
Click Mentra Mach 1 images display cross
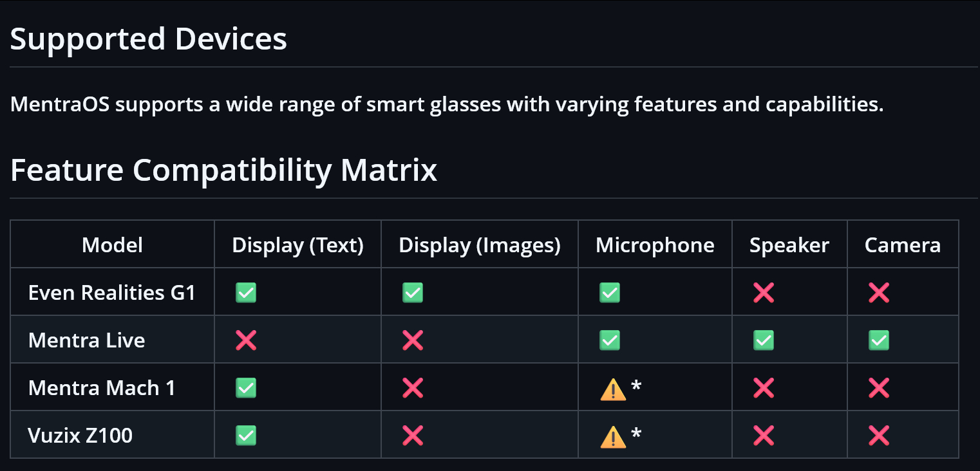tap(413, 388)
